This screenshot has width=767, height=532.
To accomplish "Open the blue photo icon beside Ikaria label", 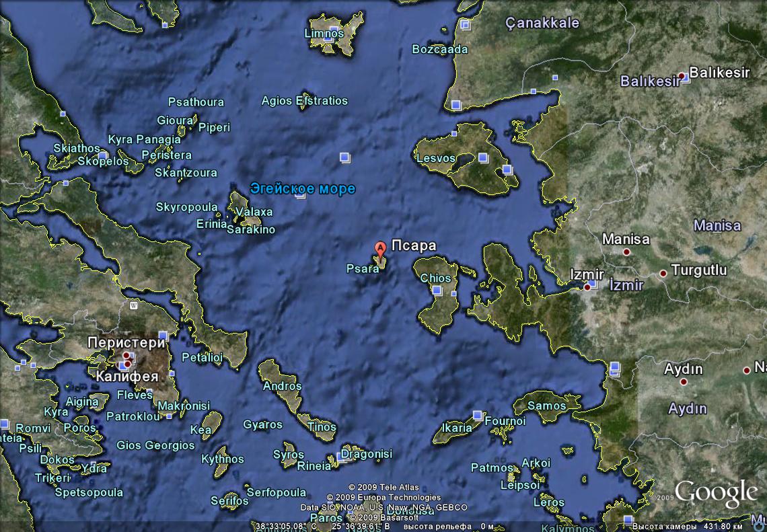I will (478, 416).
